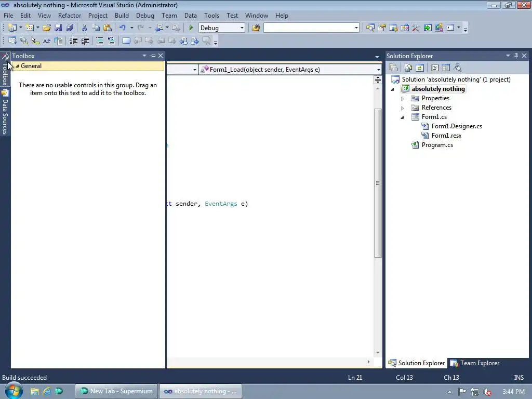Toggle the Toolbox auto-hide pin

pos(153,56)
